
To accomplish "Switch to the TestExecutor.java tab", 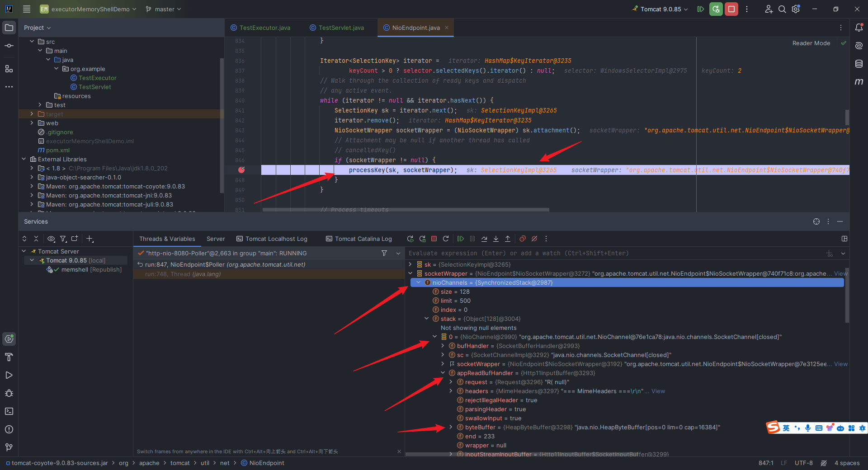I will click(260, 28).
